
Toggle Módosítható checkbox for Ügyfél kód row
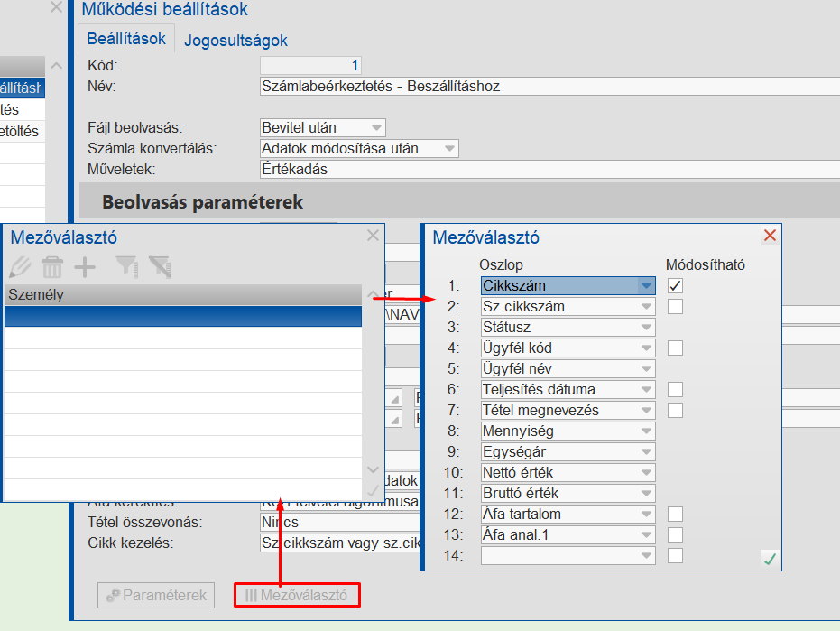coord(675,348)
